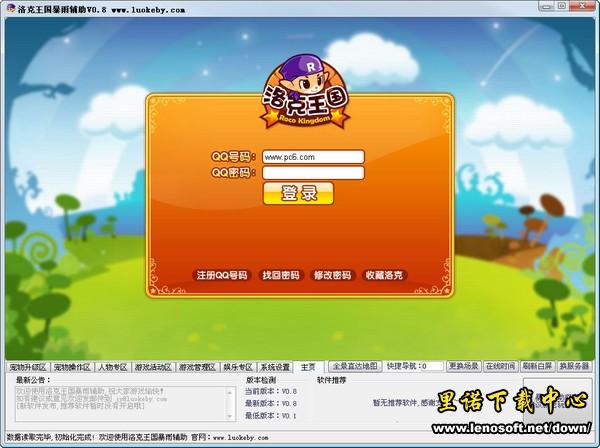Switch to the 宠物升级区 tab
Image resolution: width=600 pixels, height=448 pixels.
[28, 367]
